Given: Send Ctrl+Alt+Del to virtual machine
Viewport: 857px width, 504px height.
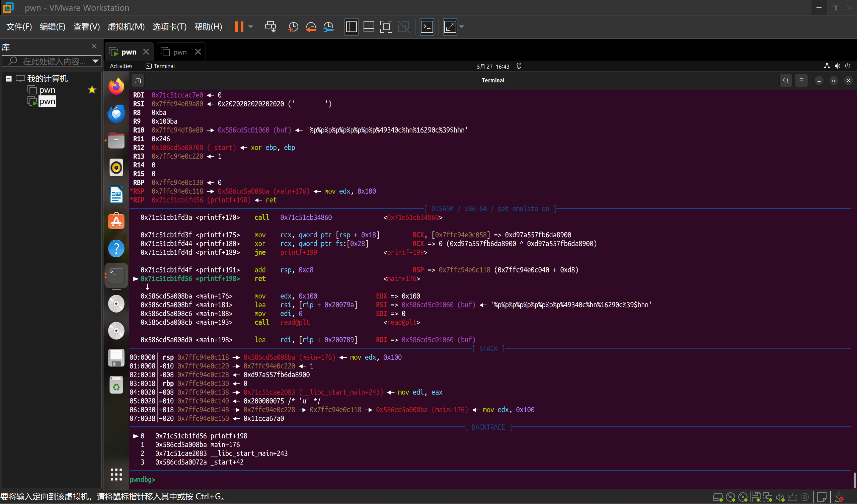Looking at the screenshot, I should click(x=270, y=26).
